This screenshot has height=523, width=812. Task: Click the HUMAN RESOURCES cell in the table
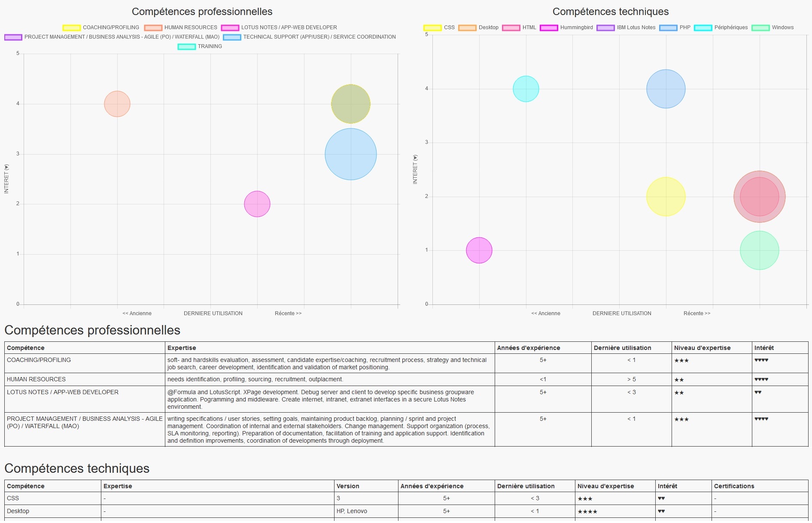coord(85,379)
